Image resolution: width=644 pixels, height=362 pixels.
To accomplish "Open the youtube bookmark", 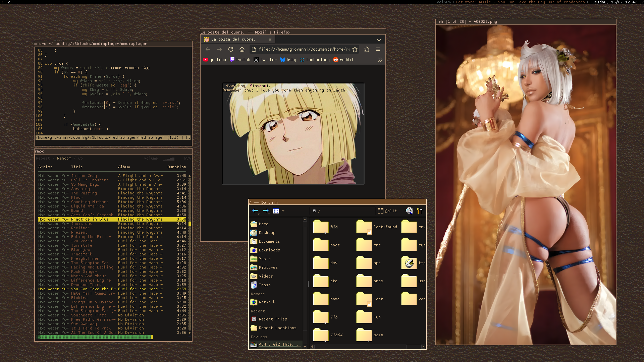I will [x=215, y=60].
